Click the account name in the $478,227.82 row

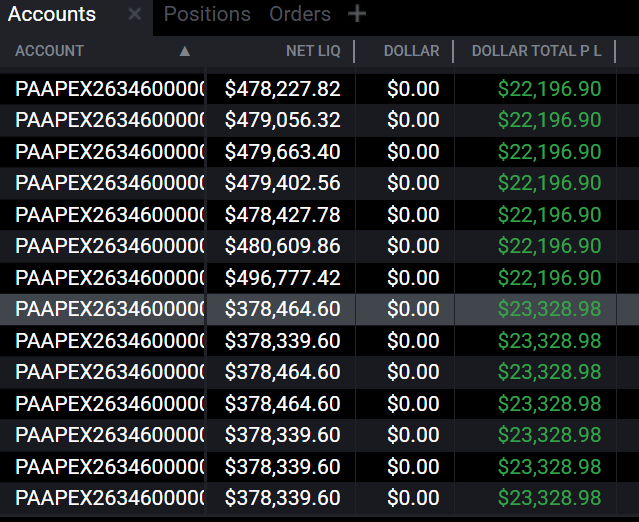[110, 89]
